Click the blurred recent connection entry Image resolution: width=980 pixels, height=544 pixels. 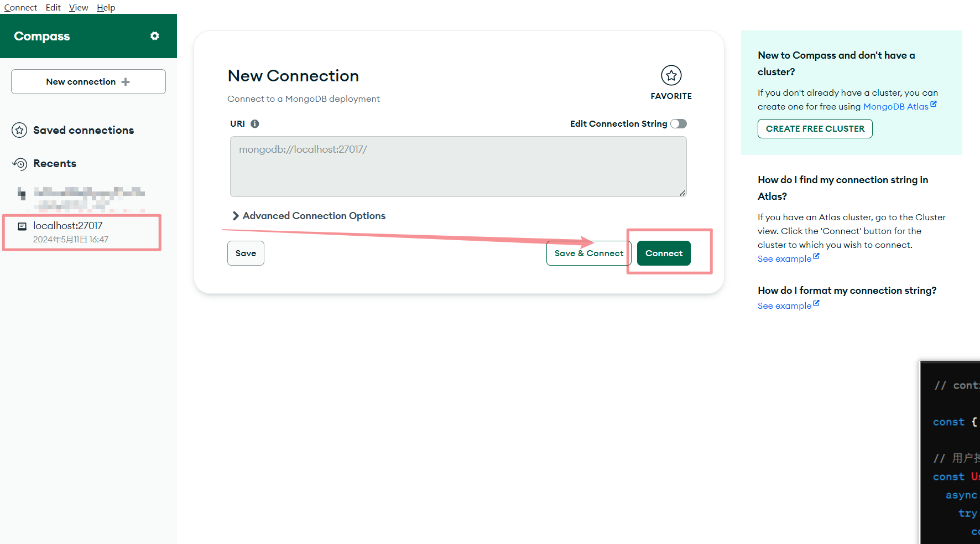click(x=81, y=198)
